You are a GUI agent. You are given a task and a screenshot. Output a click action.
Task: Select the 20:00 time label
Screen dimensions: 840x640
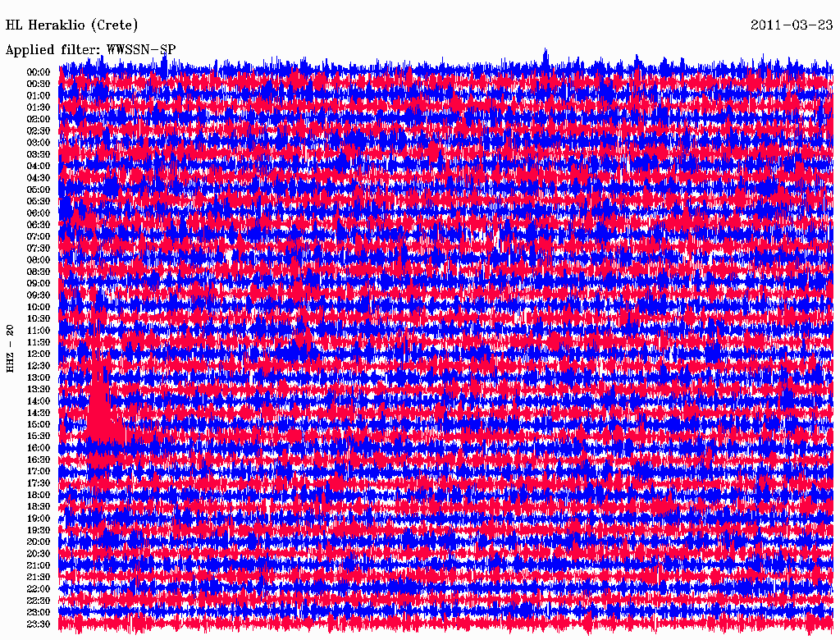click(x=39, y=542)
